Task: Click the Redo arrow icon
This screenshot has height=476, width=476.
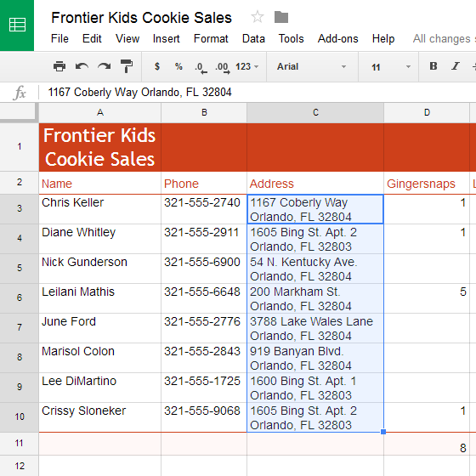Action: pyautogui.click(x=104, y=66)
